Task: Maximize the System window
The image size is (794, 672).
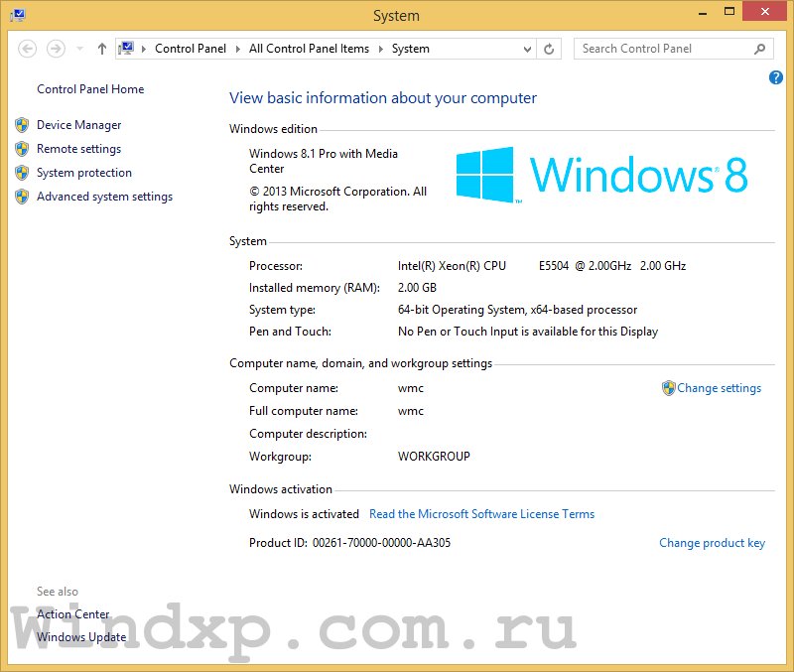Action: coord(729,11)
